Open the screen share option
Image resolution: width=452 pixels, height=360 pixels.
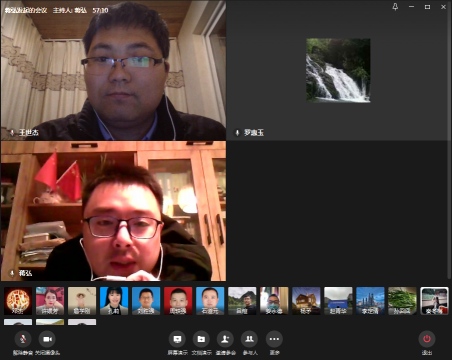click(177, 339)
